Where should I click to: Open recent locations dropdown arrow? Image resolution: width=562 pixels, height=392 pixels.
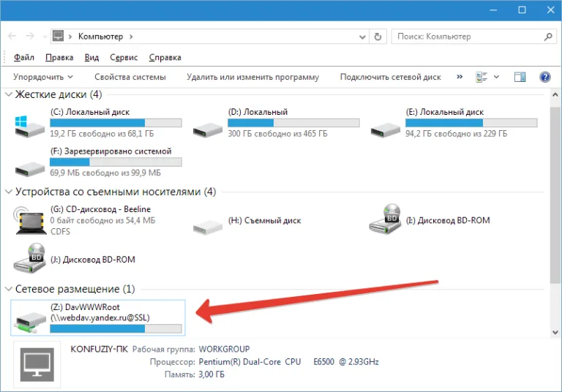(45, 37)
